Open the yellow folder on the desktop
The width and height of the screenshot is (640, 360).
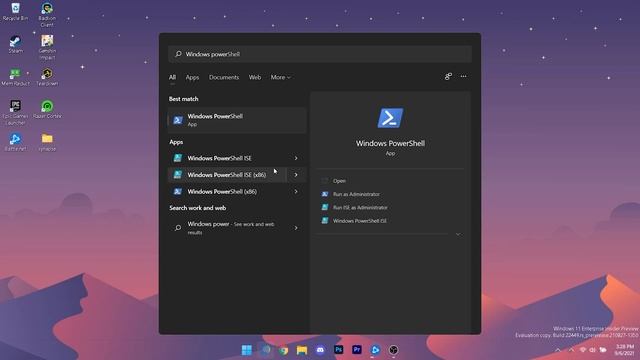click(47, 142)
